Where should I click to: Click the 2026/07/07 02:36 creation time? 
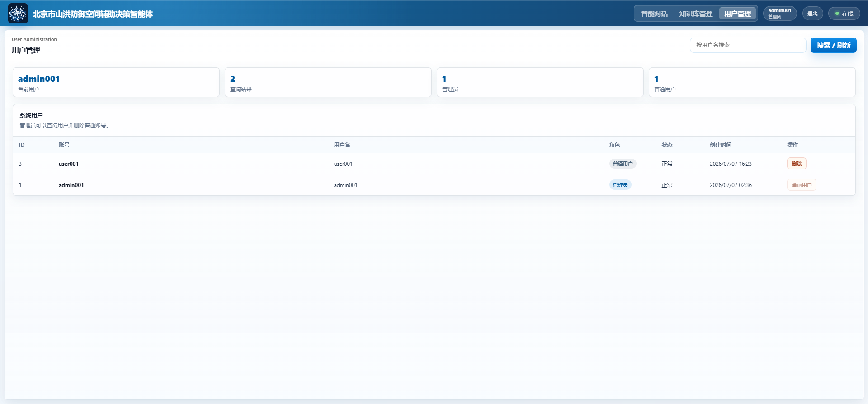(731, 185)
